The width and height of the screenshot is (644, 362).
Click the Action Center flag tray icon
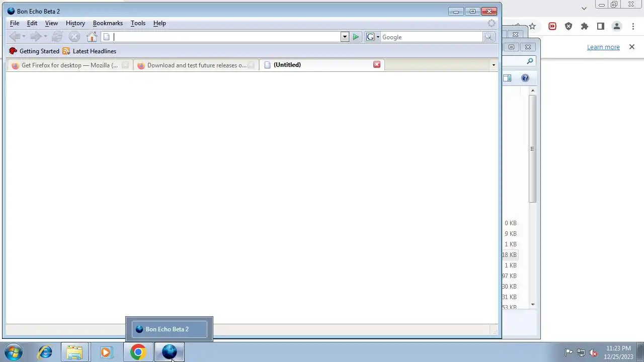569,352
